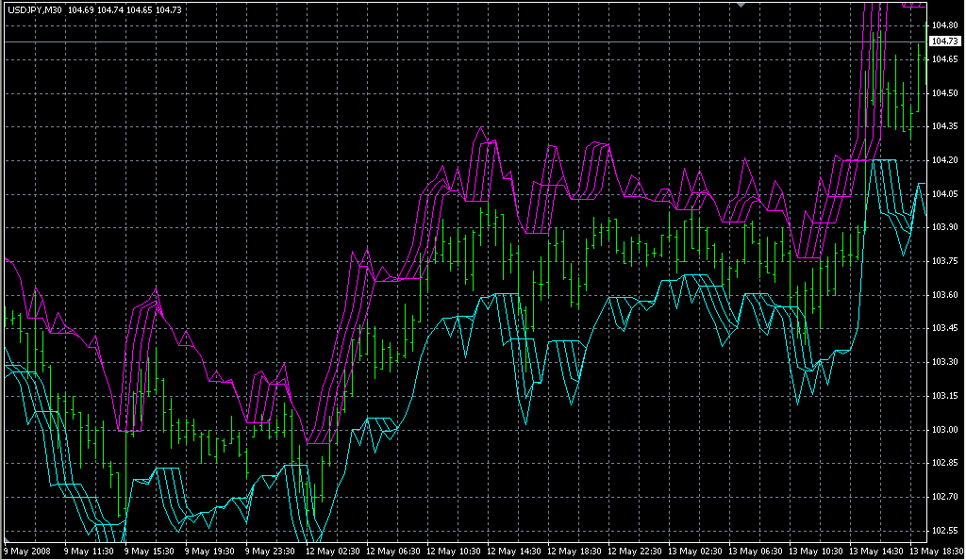Click the 13 May 06:30 time label
This screenshot has height=560, width=966.
pyautogui.click(x=757, y=551)
